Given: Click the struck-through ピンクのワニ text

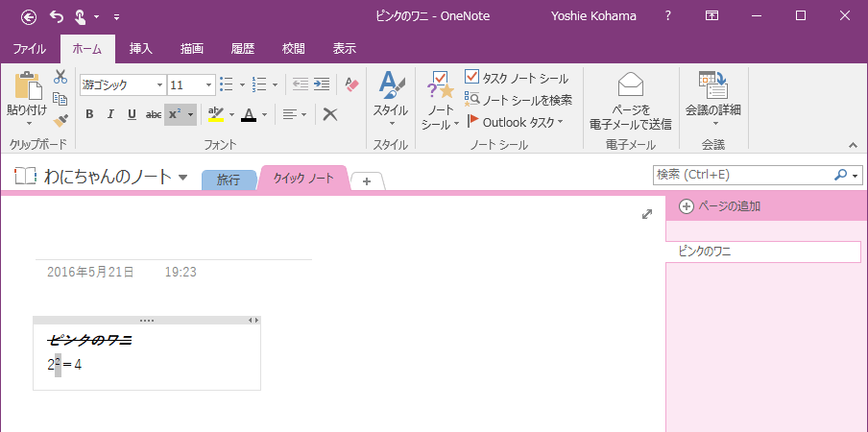Looking at the screenshot, I should point(90,340).
